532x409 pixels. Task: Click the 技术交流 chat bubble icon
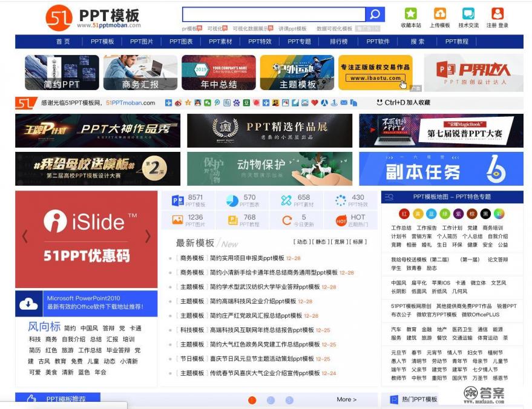[x=469, y=12]
